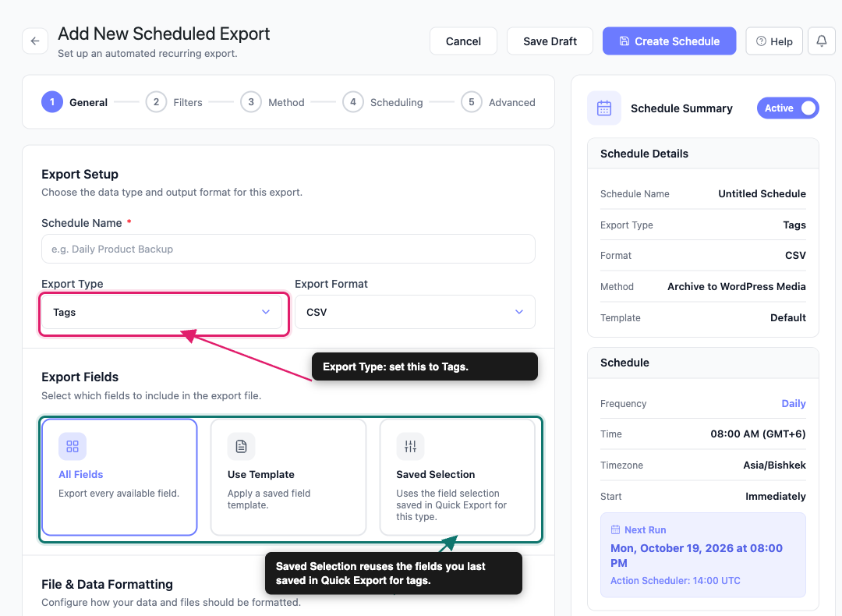The width and height of the screenshot is (842, 616).
Task: Select the Saved Selection option card
Action: (457, 477)
